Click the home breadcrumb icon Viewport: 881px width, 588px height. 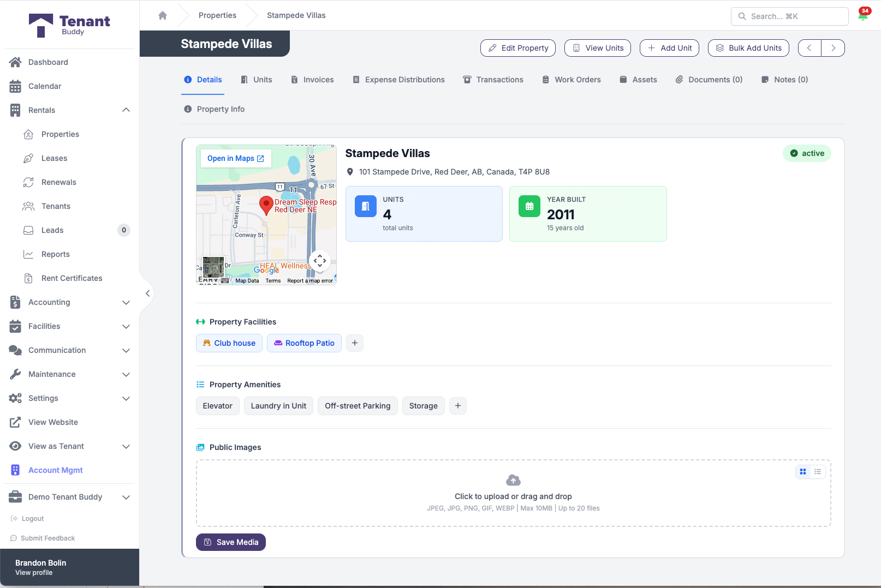coord(163,15)
